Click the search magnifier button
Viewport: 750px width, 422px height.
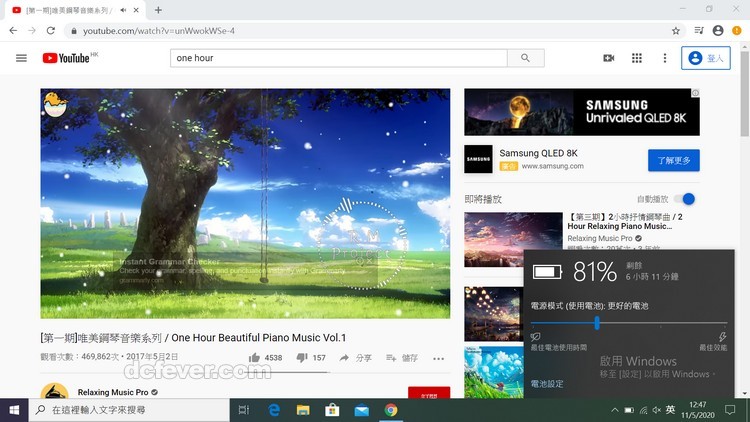pyautogui.click(x=525, y=58)
